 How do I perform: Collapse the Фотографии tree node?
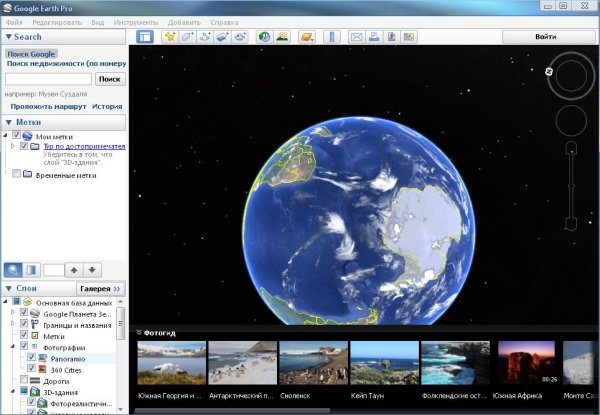point(12,346)
